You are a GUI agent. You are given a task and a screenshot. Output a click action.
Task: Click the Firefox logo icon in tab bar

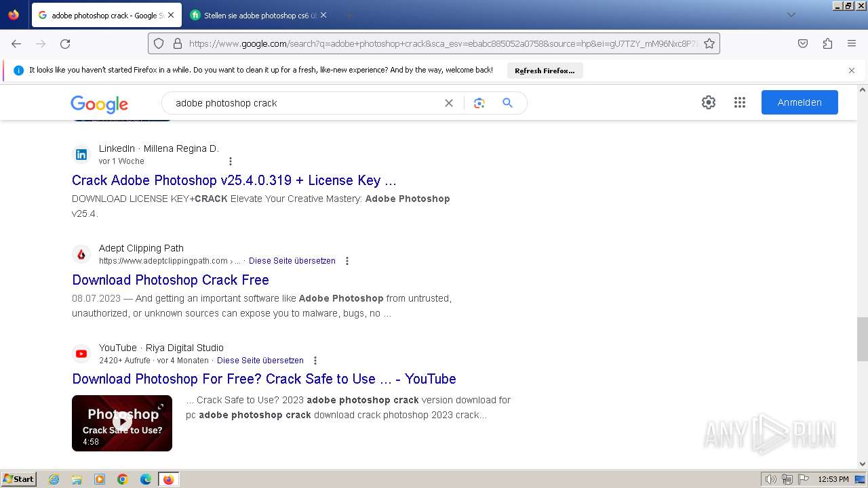[x=14, y=14]
